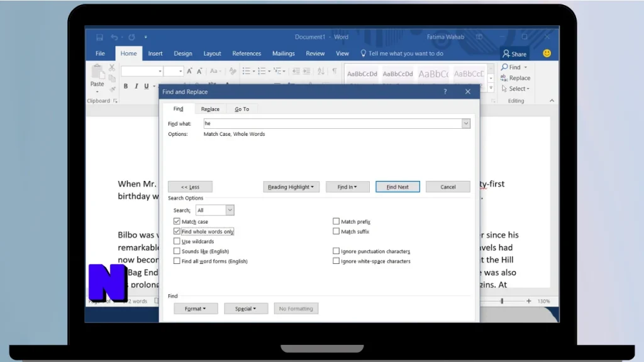Viewport: 644px width, 362px height.
Task: Enable Find all word forms checkbox
Action: pos(177,261)
